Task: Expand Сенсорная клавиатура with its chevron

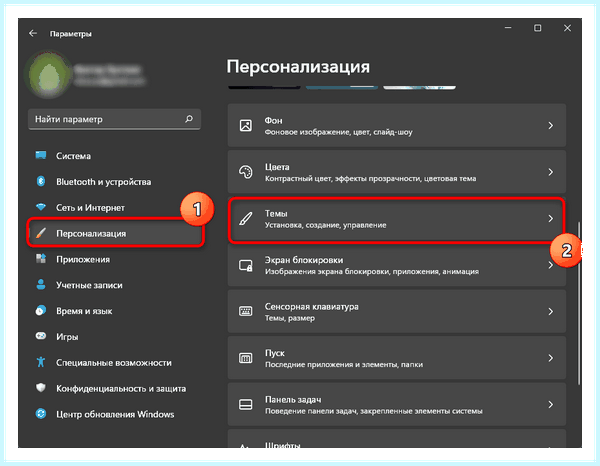Action: point(550,311)
